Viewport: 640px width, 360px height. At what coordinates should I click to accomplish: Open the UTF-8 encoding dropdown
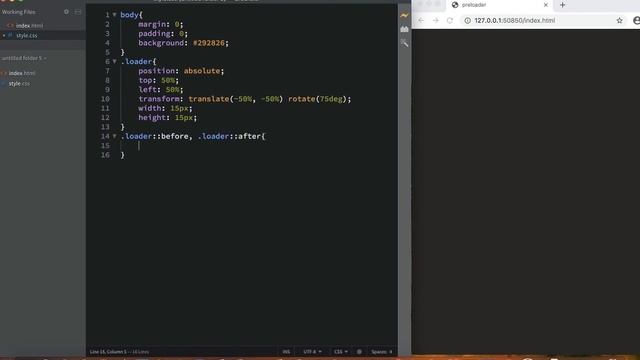[x=312, y=351]
